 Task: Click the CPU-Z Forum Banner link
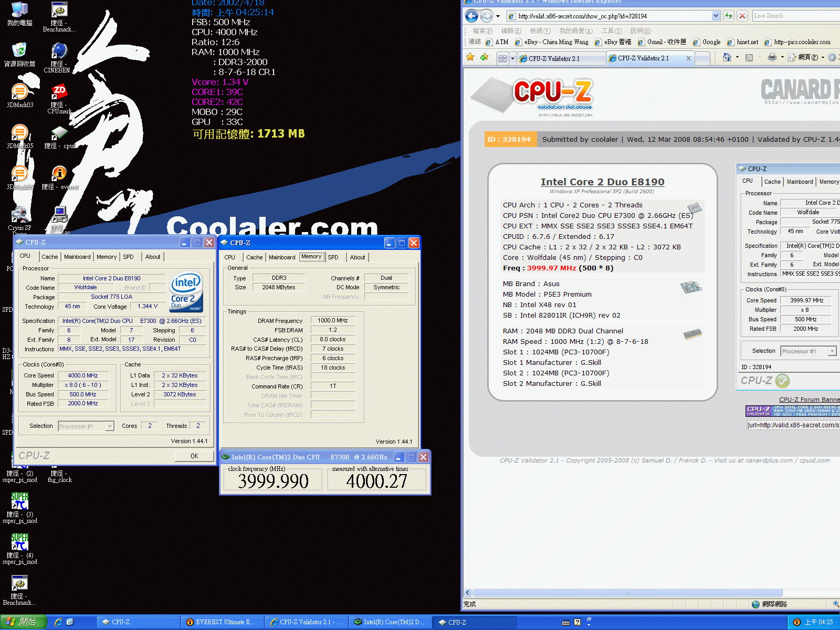(x=809, y=400)
